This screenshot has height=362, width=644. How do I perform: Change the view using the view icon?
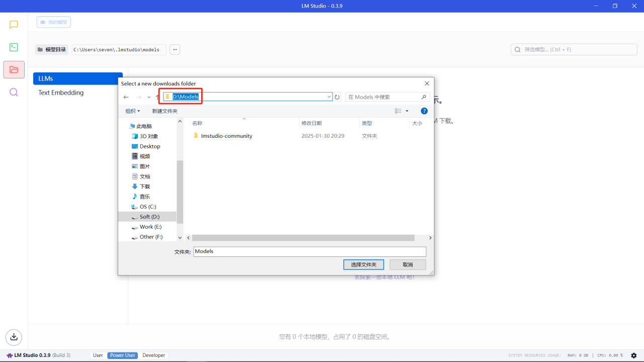pos(398,111)
